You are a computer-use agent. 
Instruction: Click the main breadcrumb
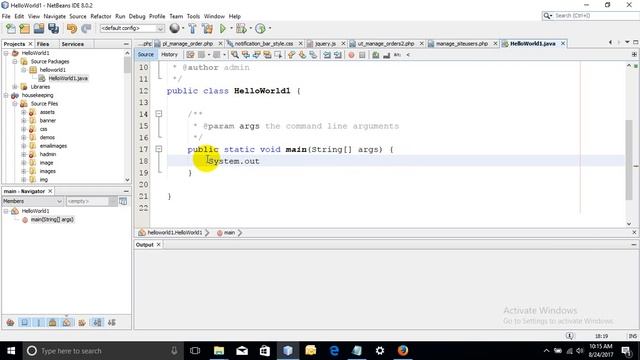(x=229, y=233)
